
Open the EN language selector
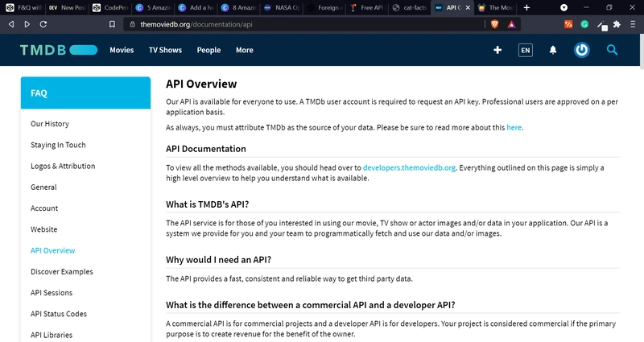point(526,50)
